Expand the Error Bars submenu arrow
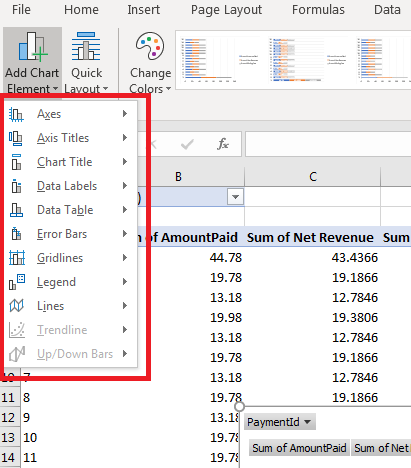411x468 pixels. (x=125, y=234)
